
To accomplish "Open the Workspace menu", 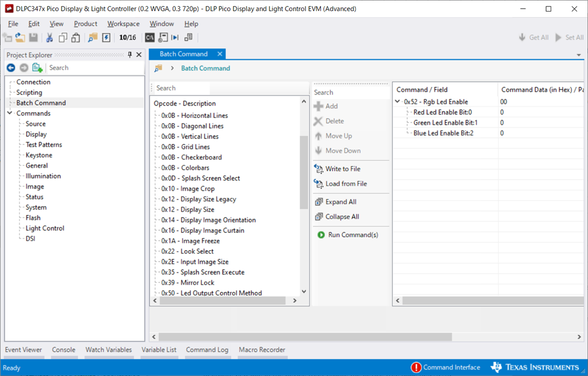I will (123, 24).
